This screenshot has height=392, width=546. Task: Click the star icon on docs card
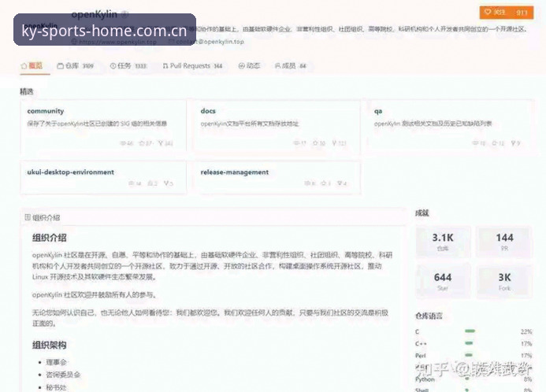click(x=315, y=143)
